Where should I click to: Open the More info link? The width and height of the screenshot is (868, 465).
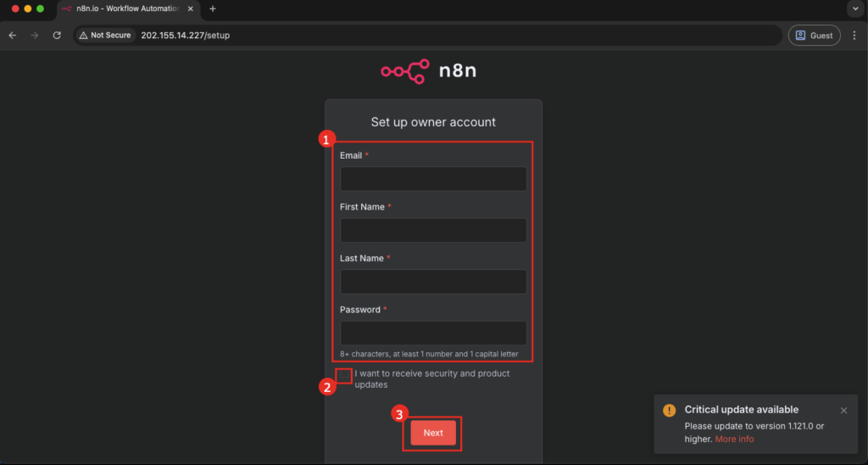[734, 439]
